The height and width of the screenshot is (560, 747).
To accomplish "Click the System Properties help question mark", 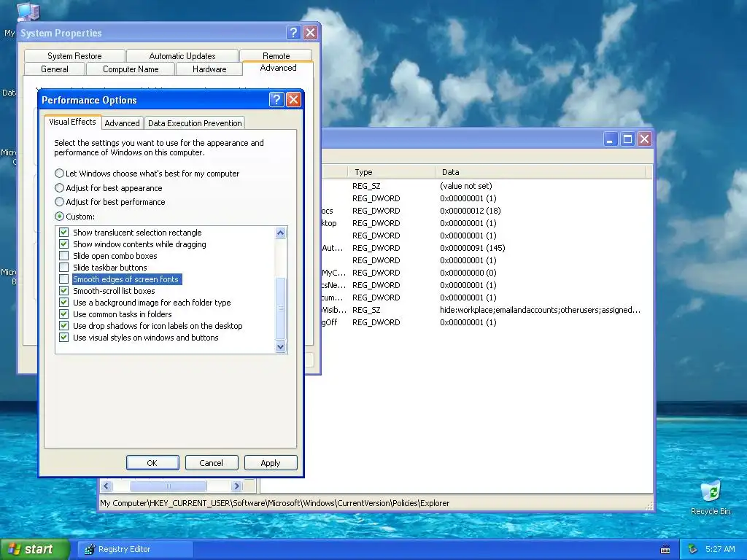I will [x=293, y=33].
